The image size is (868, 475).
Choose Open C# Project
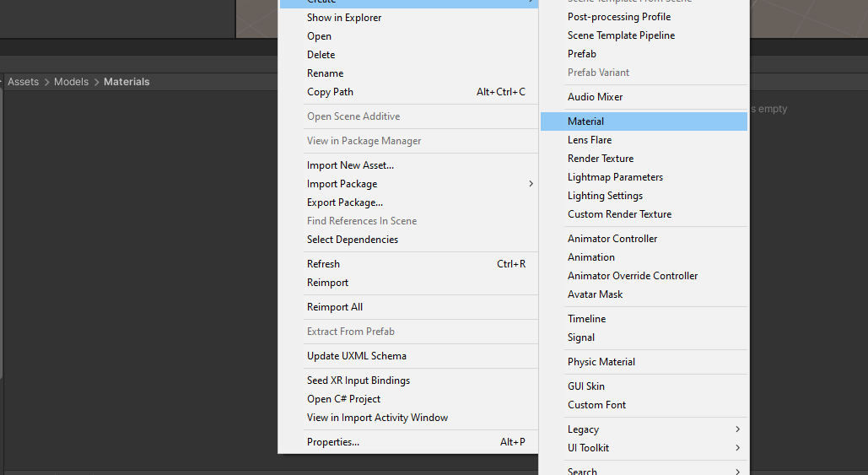[x=343, y=399]
